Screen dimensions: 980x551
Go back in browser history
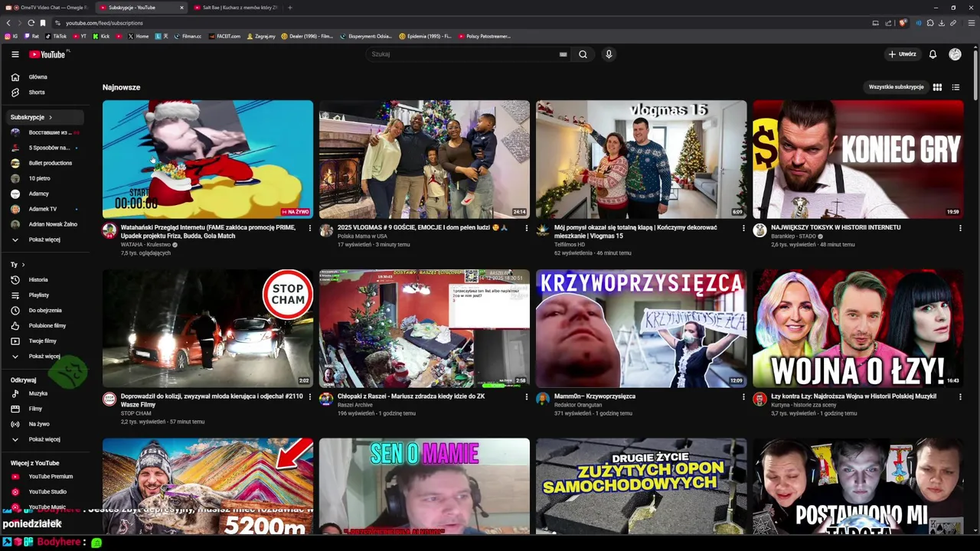pos(8,23)
